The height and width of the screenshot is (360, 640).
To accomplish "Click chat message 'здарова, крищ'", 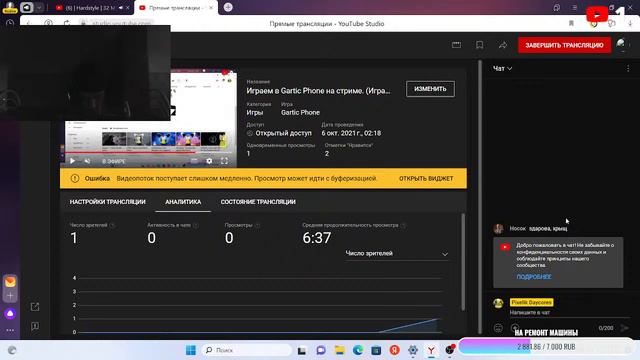I will (x=548, y=229).
